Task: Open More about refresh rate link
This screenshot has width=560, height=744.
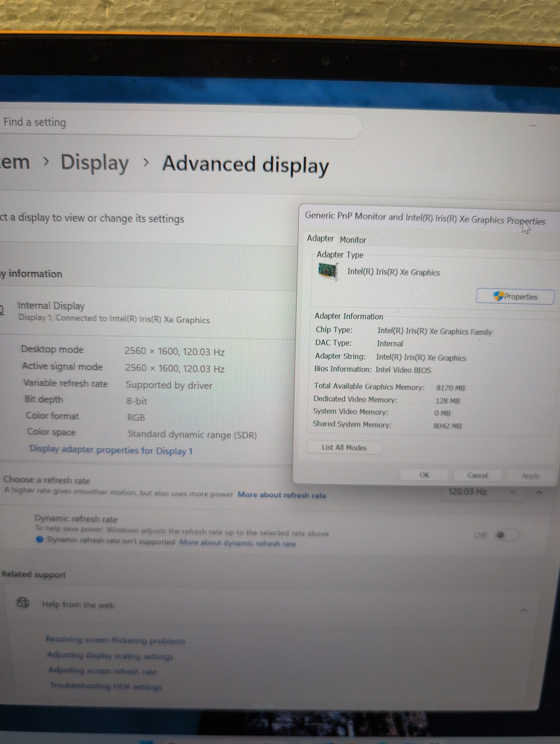Action: [x=282, y=495]
